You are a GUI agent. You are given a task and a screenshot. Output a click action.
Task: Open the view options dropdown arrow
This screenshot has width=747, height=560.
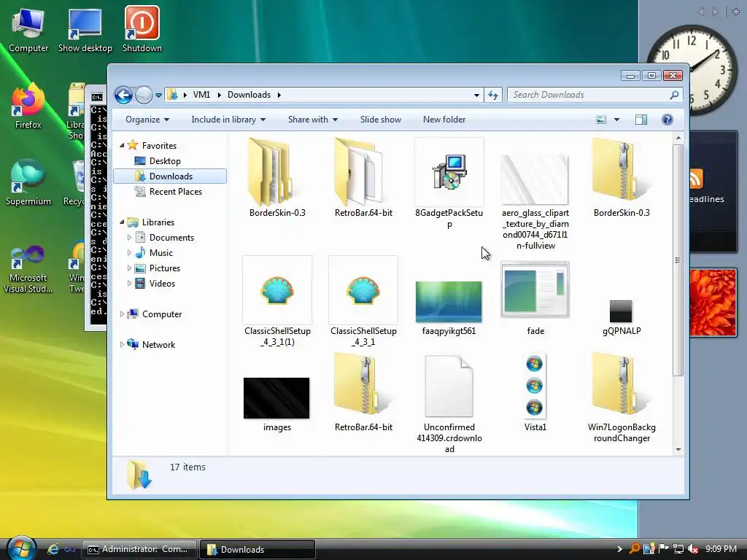[616, 120]
